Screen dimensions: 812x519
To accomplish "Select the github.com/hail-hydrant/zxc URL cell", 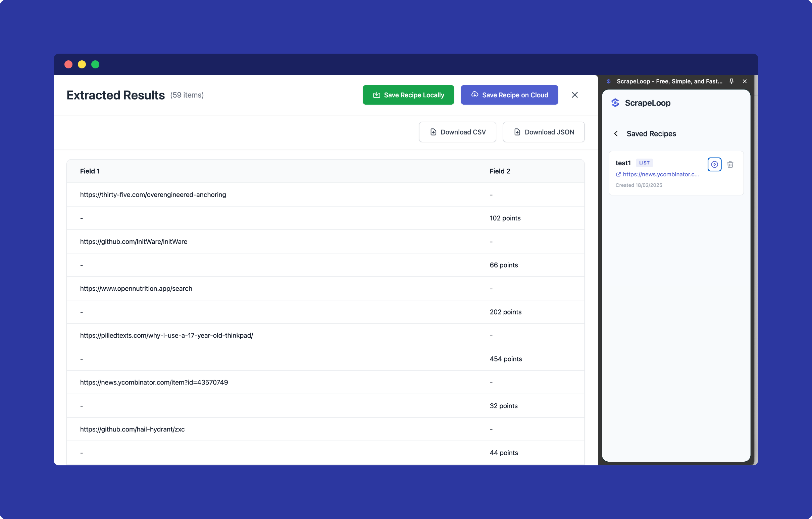I will [x=132, y=429].
